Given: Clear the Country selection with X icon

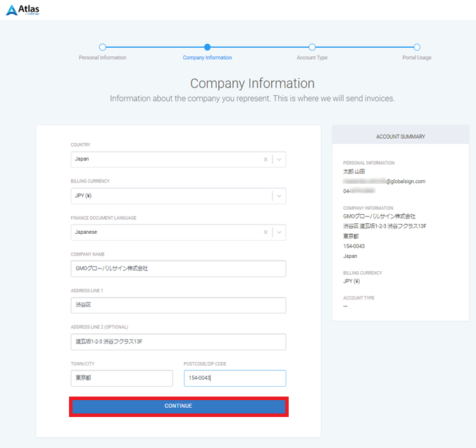Looking at the screenshot, I should pos(265,159).
